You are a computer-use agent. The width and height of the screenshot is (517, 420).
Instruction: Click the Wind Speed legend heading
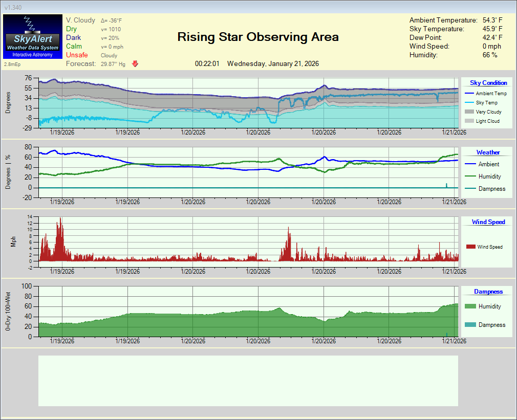click(x=488, y=222)
